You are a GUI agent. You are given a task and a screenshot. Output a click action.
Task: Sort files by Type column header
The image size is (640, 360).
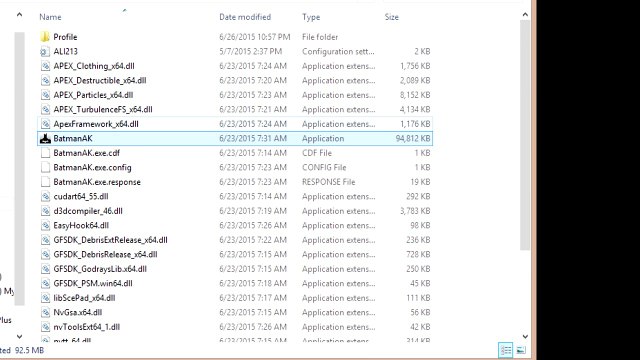311,17
